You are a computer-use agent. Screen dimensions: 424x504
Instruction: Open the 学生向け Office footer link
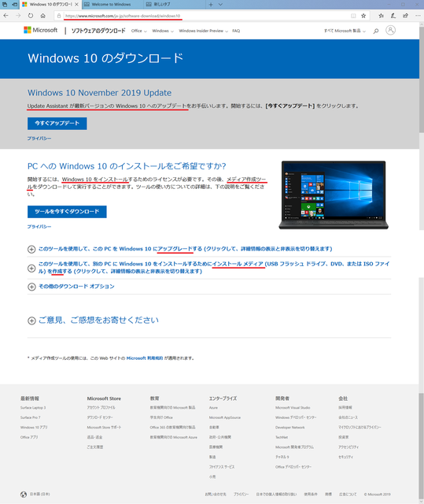pyautogui.click(x=161, y=417)
